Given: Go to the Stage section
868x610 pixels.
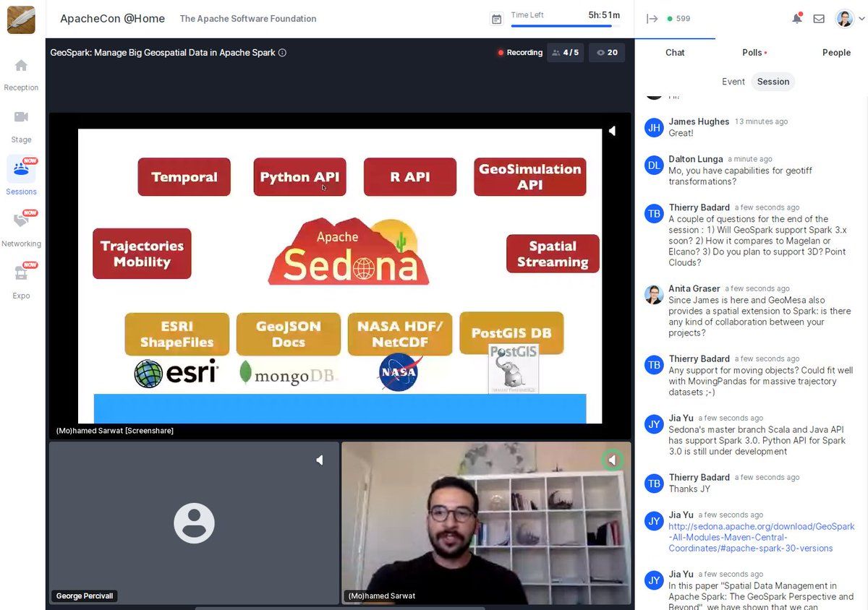Looking at the screenshot, I should 21,126.
